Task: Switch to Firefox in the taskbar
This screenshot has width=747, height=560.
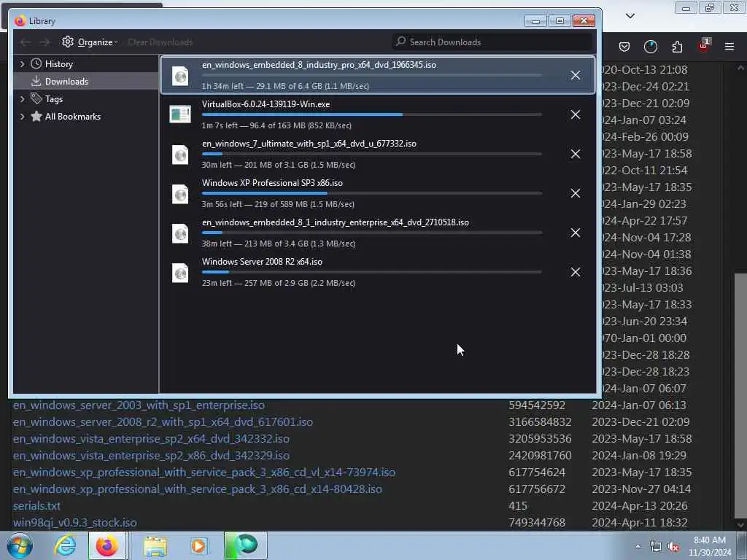Action: 107,545
